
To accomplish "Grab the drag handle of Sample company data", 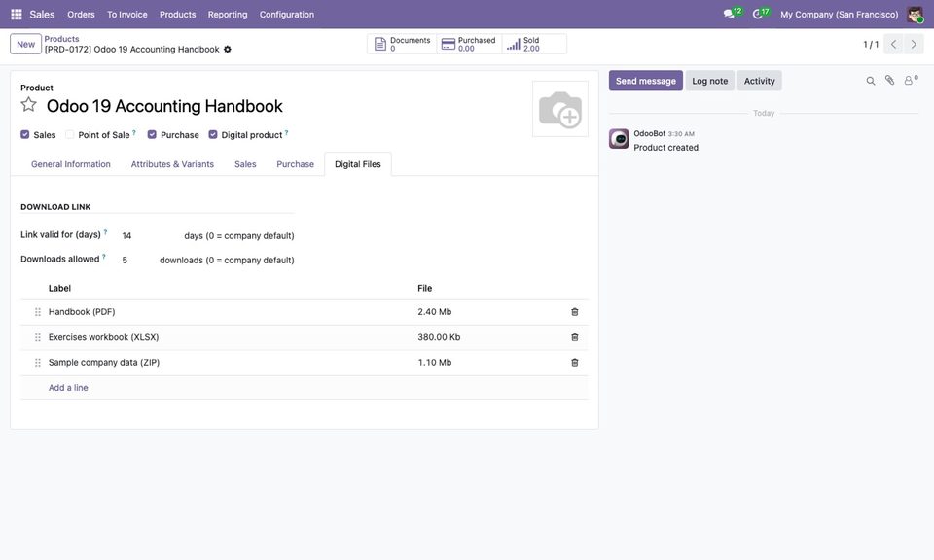I will pyautogui.click(x=38, y=363).
